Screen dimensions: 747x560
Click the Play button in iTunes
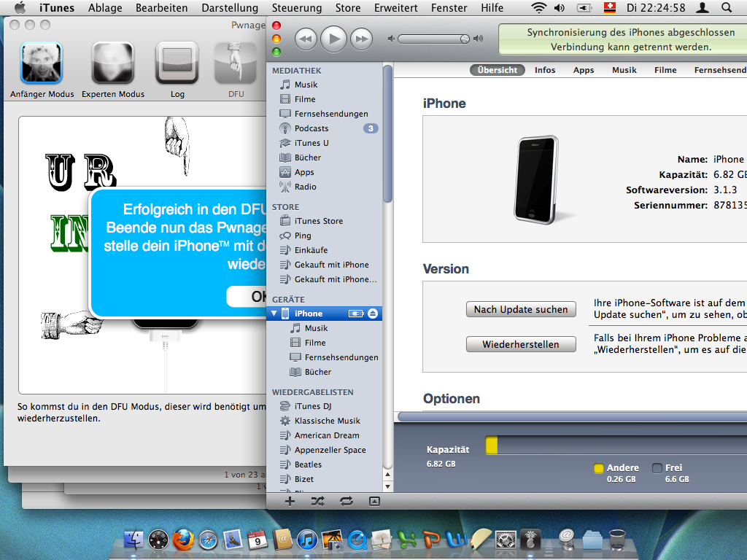(x=333, y=38)
